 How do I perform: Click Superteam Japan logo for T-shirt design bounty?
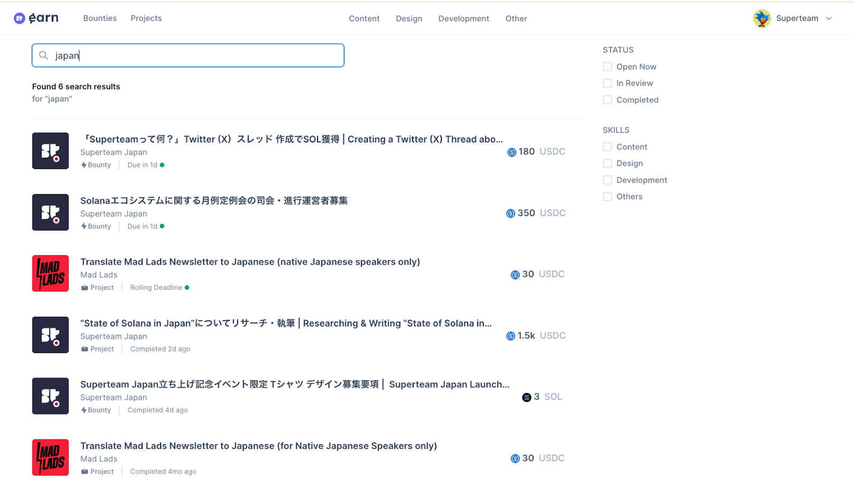tap(50, 396)
